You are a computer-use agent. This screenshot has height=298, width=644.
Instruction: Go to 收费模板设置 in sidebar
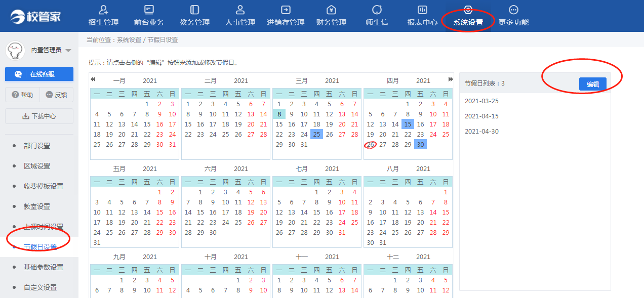[44, 186]
